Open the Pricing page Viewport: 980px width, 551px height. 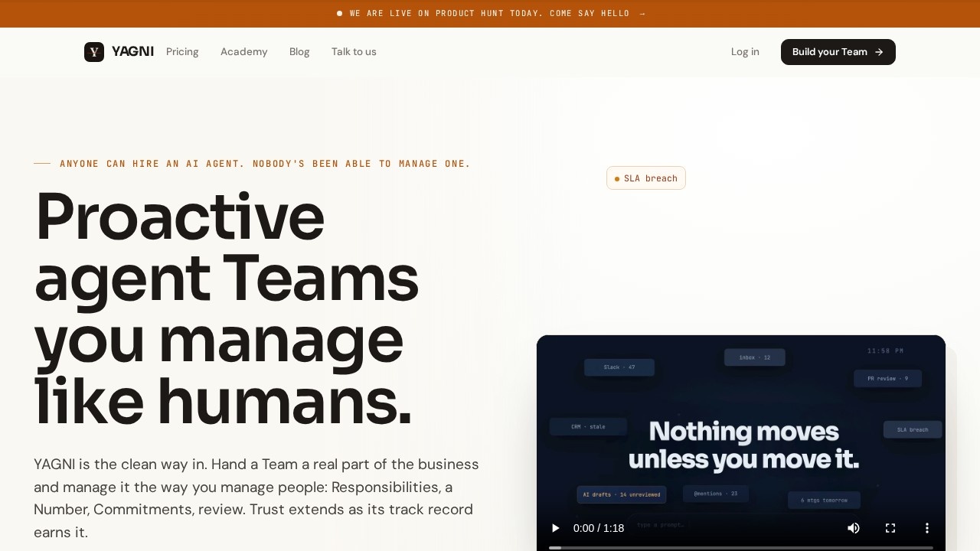182,52
